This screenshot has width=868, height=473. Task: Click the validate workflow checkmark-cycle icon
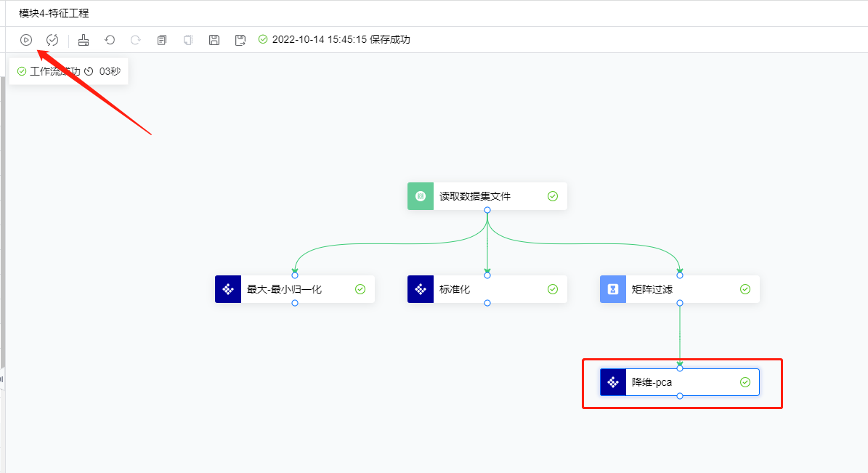click(52, 40)
